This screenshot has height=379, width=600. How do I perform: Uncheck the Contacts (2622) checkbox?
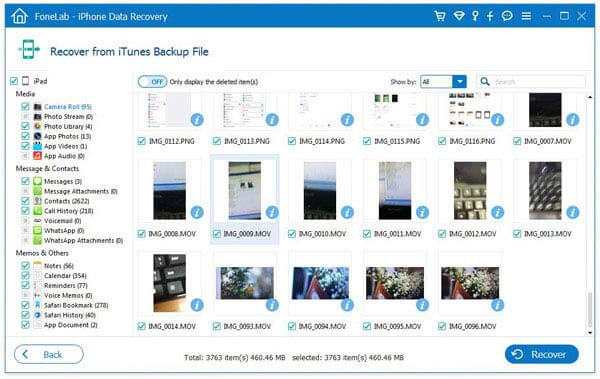(25, 201)
